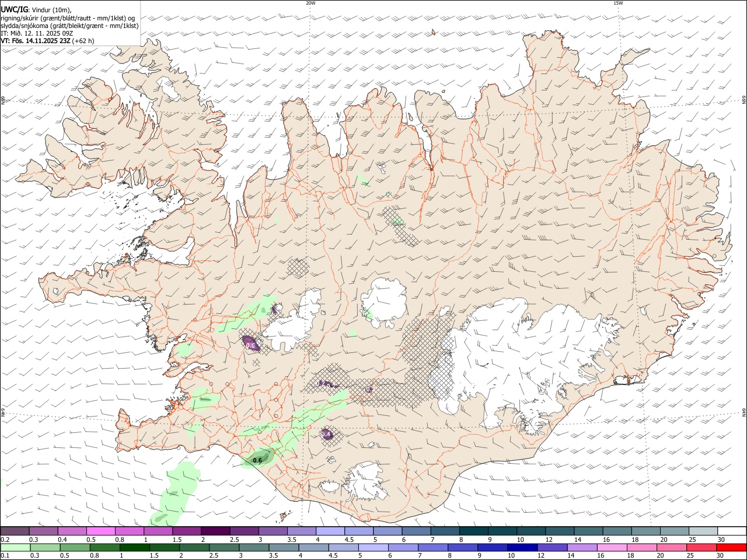Click the '15W' longitude label at the top
Screen dimensions: 747x560
619,3
